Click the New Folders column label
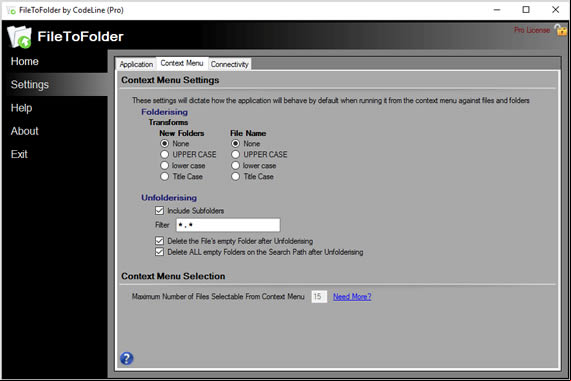This screenshot has width=571, height=381. point(182,133)
